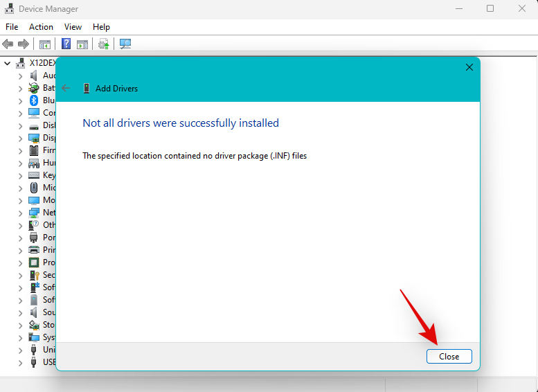Viewport: 538px width, 392px height.
Task: Toggle the show/hide console tree toolbar icon
Action: pyautogui.click(x=44, y=44)
